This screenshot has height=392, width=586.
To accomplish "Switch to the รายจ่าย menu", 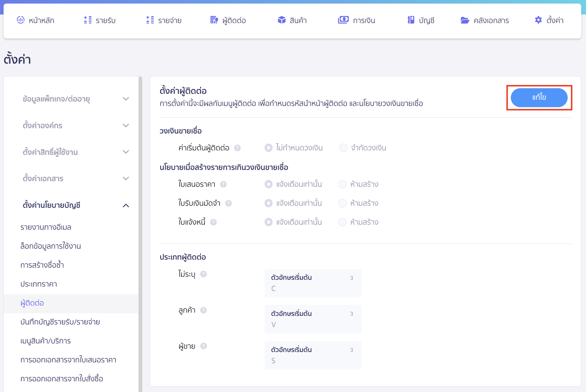I will 163,20.
